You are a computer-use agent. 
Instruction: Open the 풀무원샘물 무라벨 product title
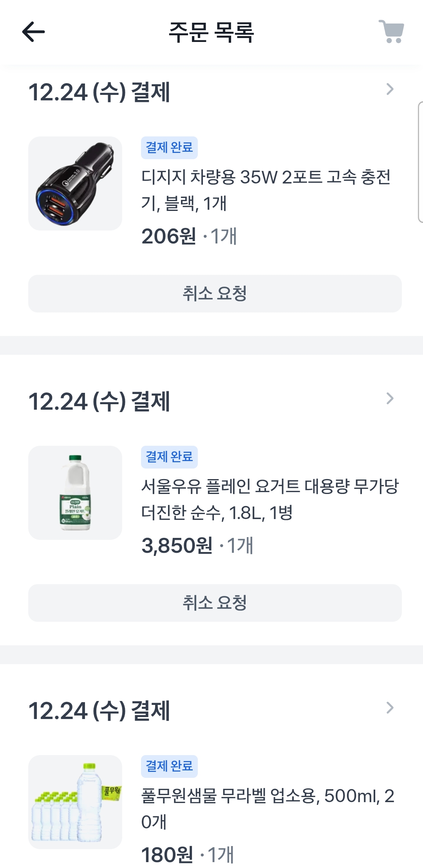pyautogui.click(x=267, y=808)
